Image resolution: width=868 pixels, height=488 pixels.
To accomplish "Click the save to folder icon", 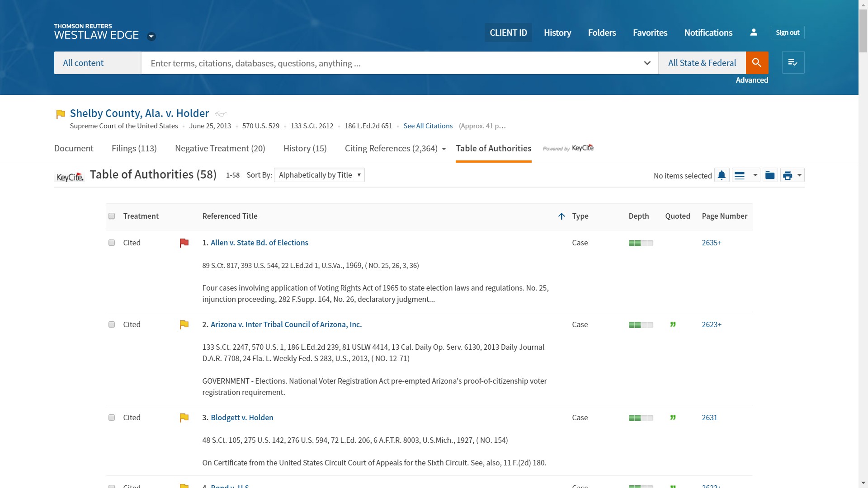I will [770, 175].
